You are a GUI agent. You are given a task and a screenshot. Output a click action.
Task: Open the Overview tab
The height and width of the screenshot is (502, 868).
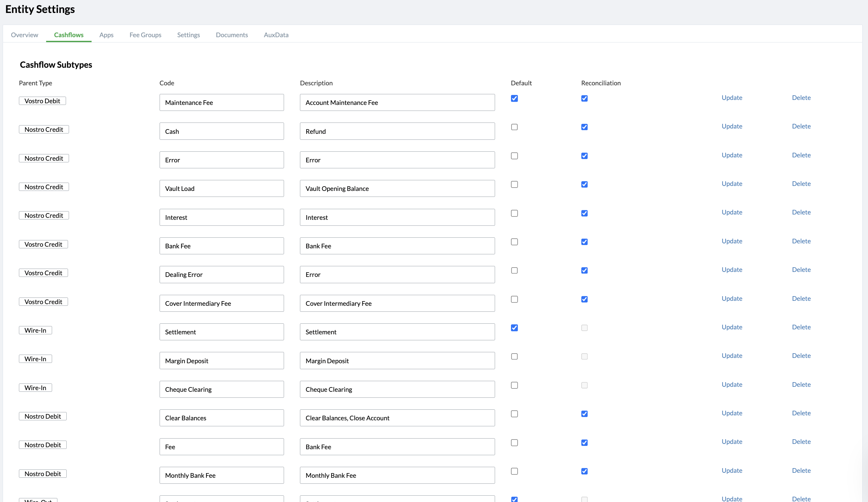[x=25, y=35]
